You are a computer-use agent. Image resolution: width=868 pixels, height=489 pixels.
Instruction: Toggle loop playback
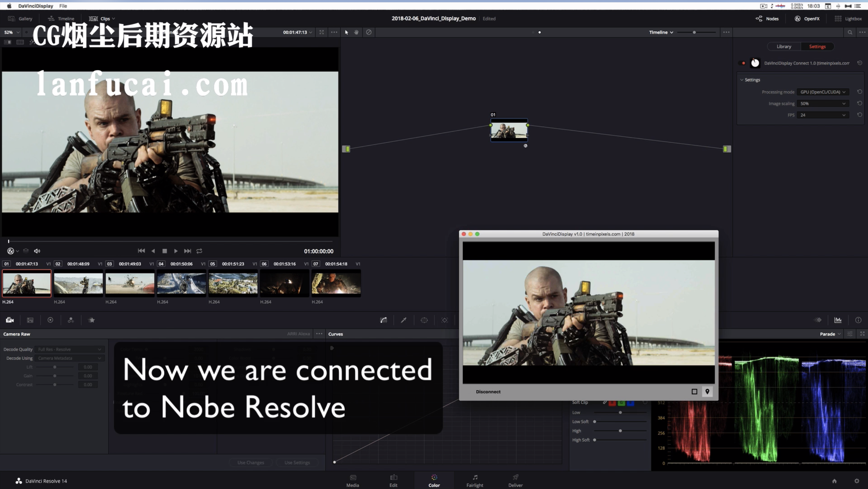[x=199, y=251]
